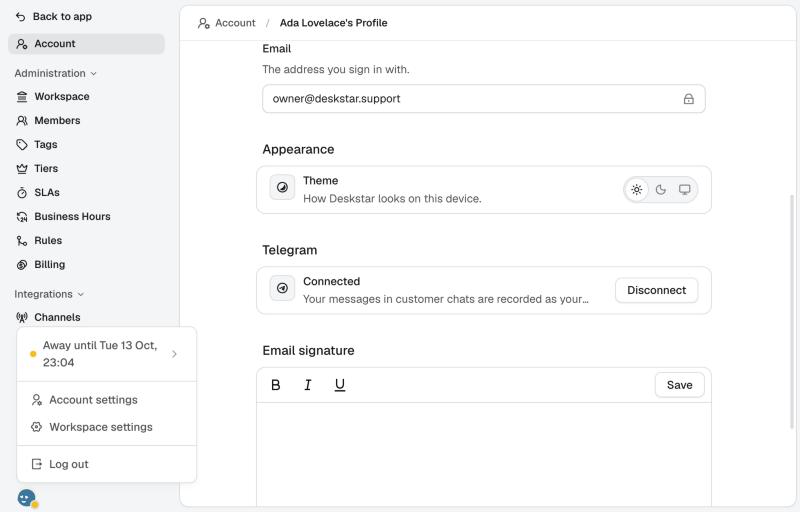Viewport: 800px width, 512px height.
Task: Click the Account item in sidebar
Action: point(86,44)
